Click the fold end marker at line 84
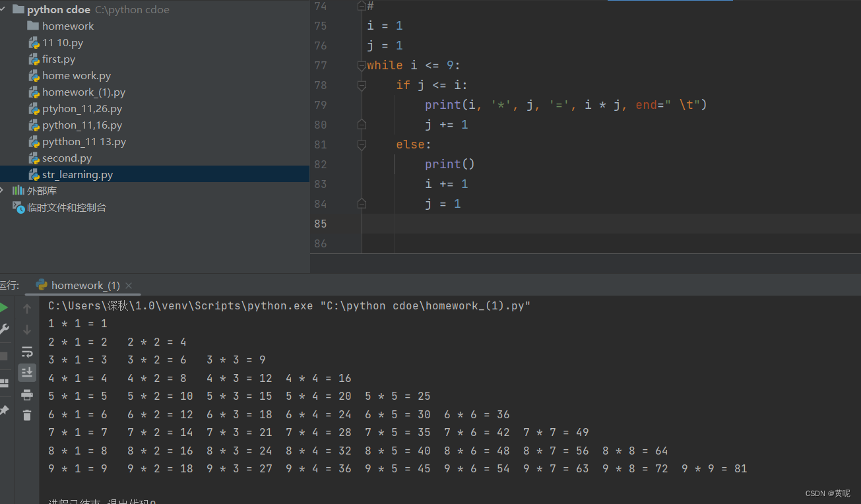Image resolution: width=861 pixels, height=504 pixels. [362, 204]
